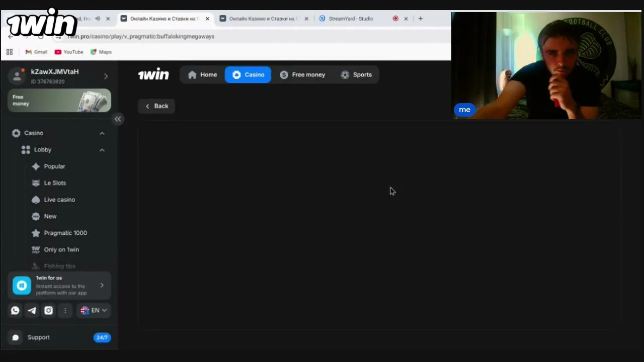The height and width of the screenshot is (362, 644).
Task: Click the username kZawXJMVtaH
Action: coord(55,72)
